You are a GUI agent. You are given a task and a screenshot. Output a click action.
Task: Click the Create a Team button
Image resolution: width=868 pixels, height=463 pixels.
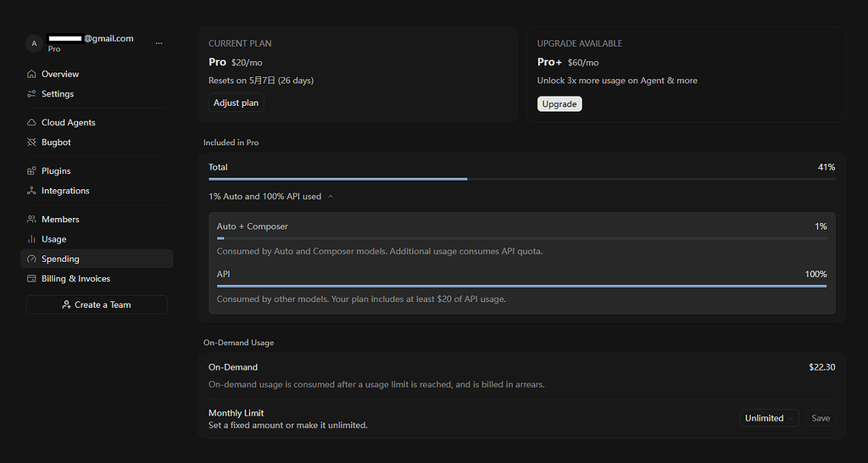pyautogui.click(x=97, y=304)
